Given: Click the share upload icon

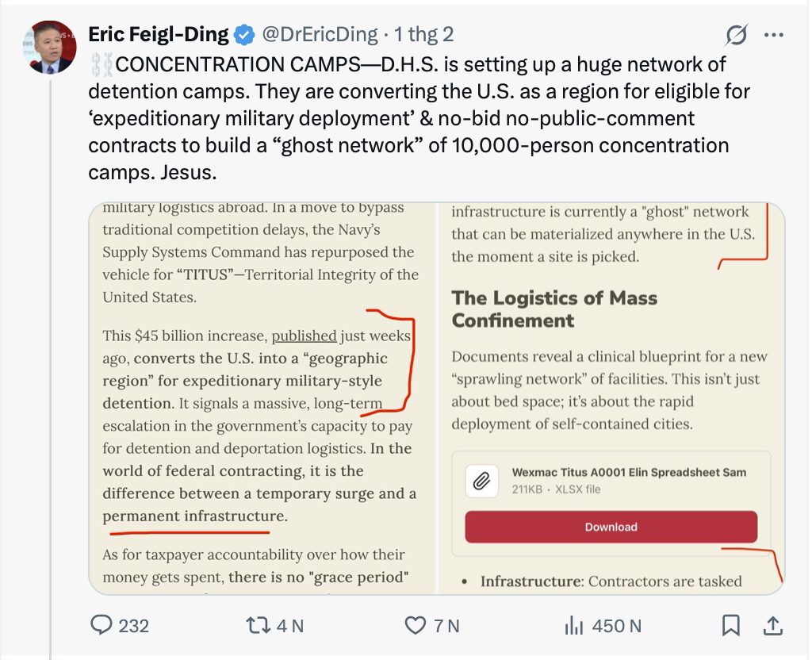Looking at the screenshot, I should coord(772,626).
